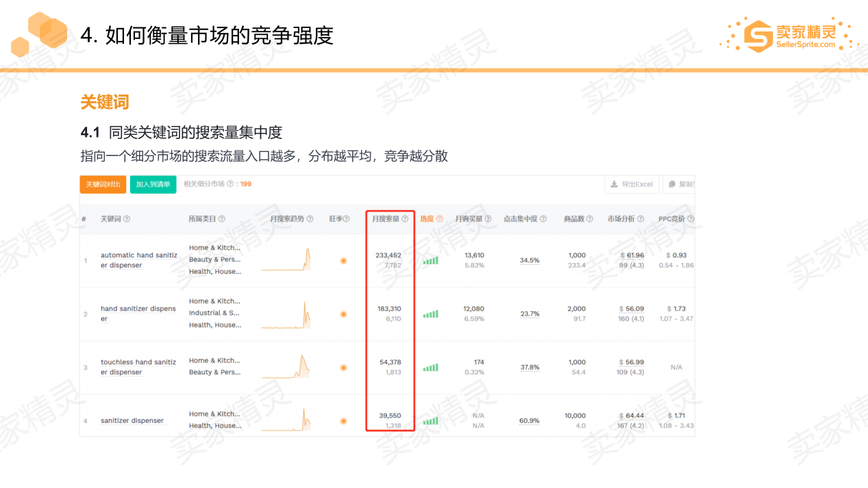Click the 旺季 orange dot in row 1
The image size is (868, 488).
(343, 260)
